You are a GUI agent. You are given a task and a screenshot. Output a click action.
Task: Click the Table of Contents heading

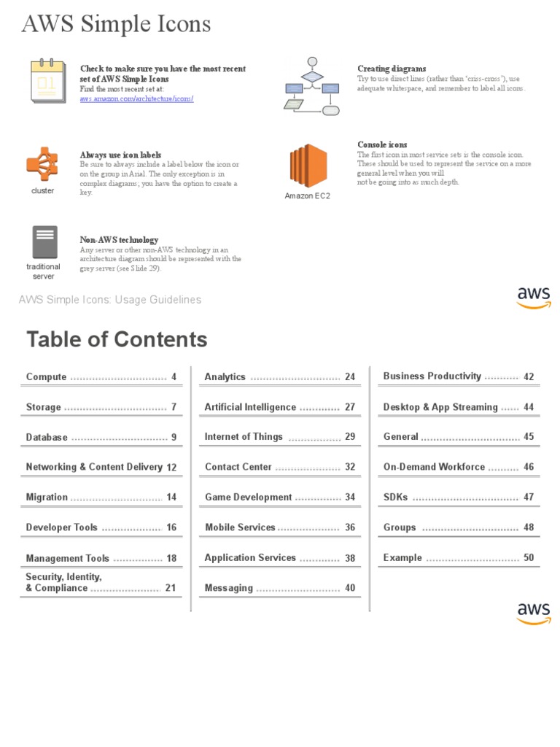coord(117,340)
